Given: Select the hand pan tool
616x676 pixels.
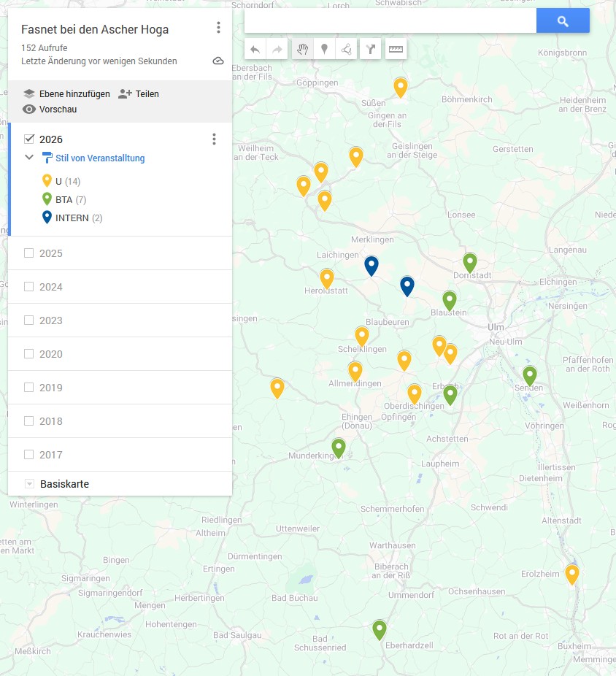Looking at the screenshot, I should pos(302,50).
